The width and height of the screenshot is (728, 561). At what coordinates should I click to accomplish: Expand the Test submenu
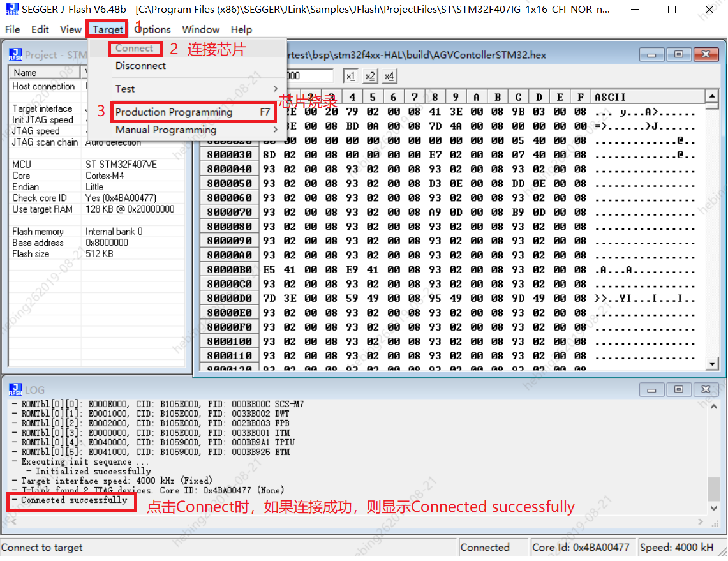pyautogui.click(x=187, y=89)
